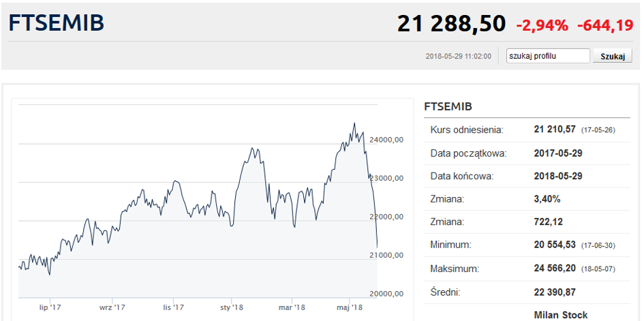Click the large FTSEMIB page title

(x=57, y=23)
